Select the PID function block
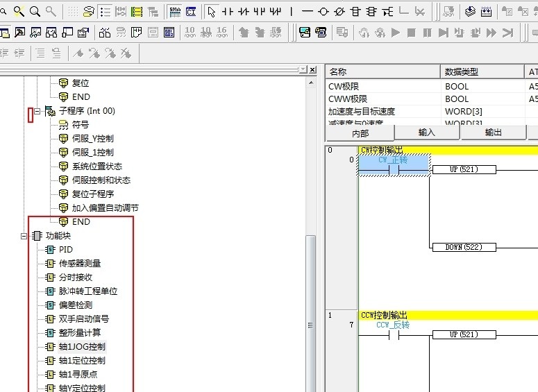The image size is (538, 392). coord(65,250)
